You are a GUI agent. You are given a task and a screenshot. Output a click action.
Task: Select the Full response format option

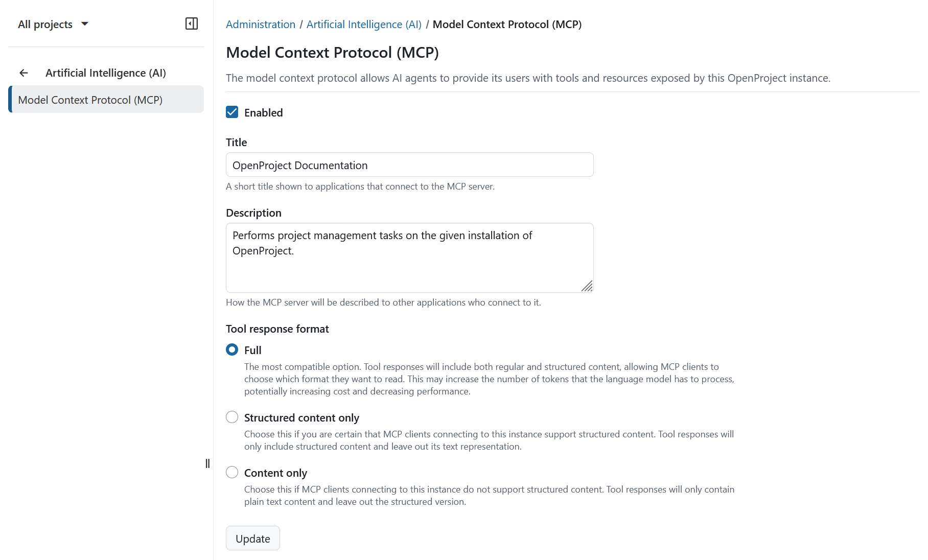[x=231, y=349]
